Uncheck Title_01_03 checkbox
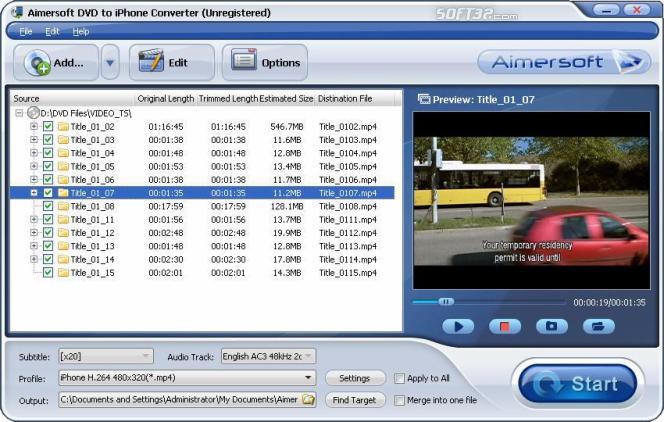The image size is (664, 422). click(x=48, y=140)
